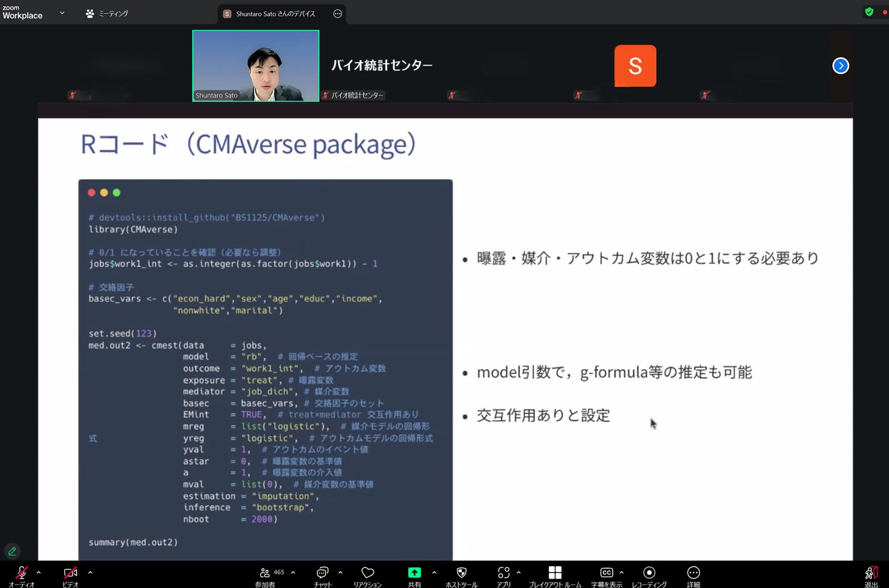Open the reactions menu
The width and height of the screenshot is (889, 588).
367,574
